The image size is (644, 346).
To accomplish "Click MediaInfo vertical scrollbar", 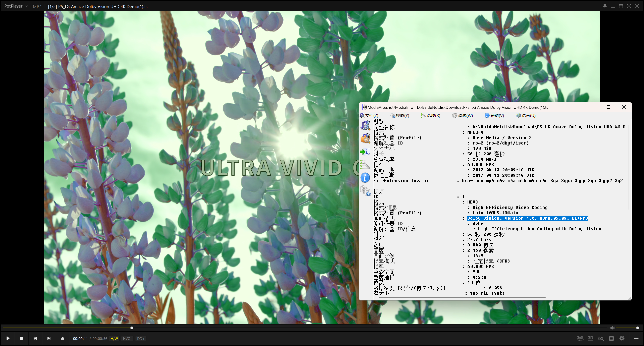I will pyautogui.click(x=629, y=167).
